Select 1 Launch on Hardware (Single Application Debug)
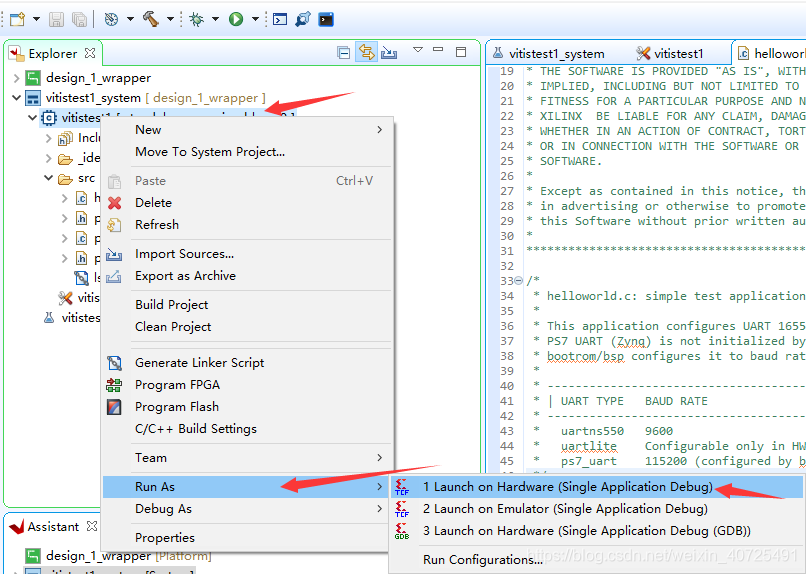The image size is (806, 574). pos(596,487)
